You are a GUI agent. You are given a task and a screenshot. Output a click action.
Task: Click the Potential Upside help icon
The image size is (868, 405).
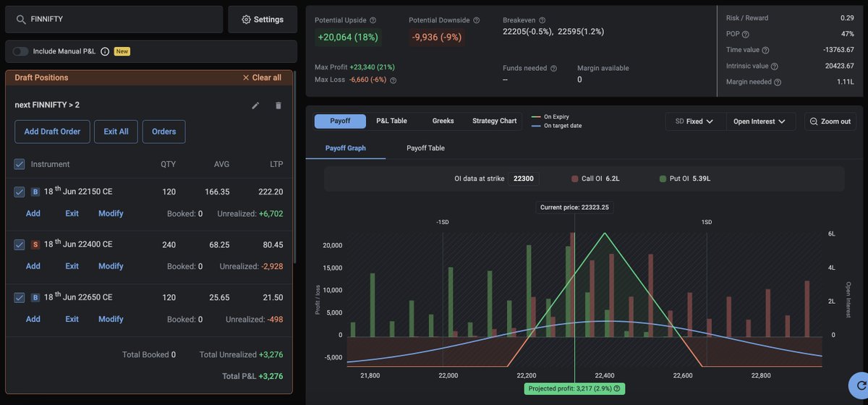(x=373, y=20)
